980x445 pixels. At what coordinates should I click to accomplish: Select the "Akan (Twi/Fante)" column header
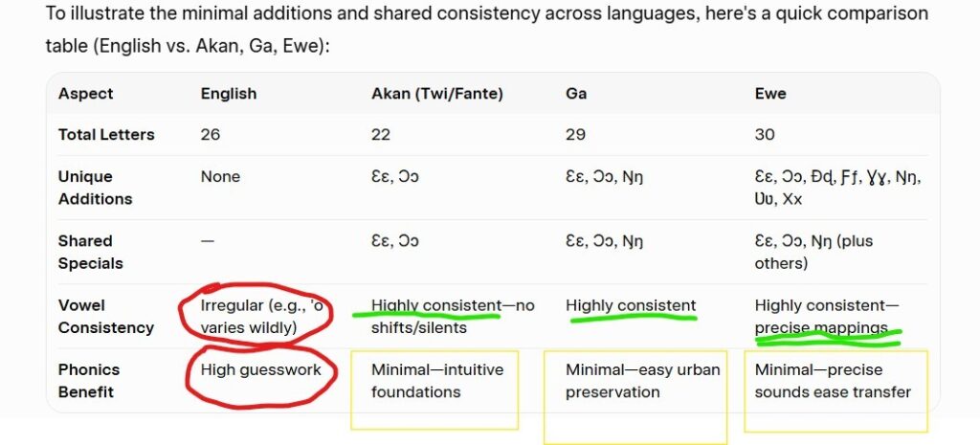[x=436, y=94]
